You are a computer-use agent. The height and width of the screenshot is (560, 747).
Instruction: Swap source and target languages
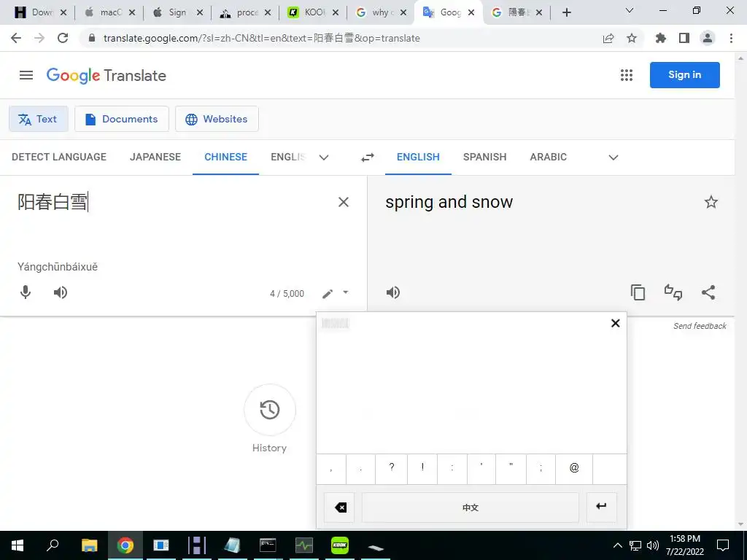368,157
